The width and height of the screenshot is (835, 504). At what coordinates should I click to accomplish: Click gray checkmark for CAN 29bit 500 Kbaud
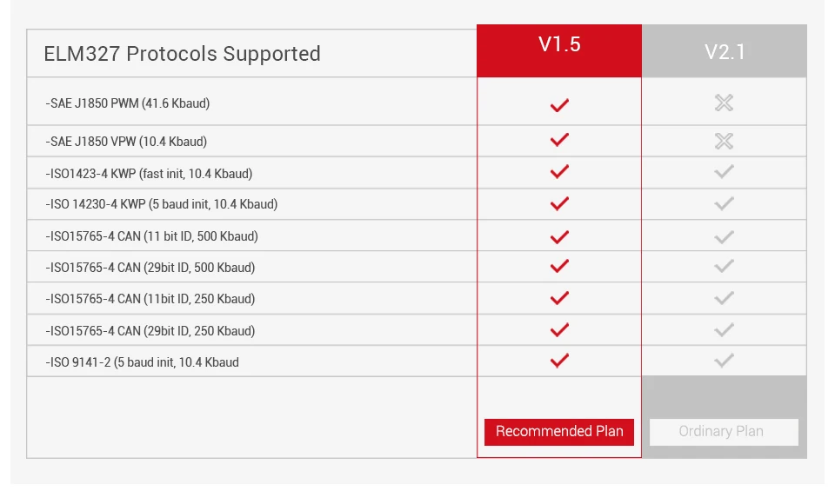[724, 266]
